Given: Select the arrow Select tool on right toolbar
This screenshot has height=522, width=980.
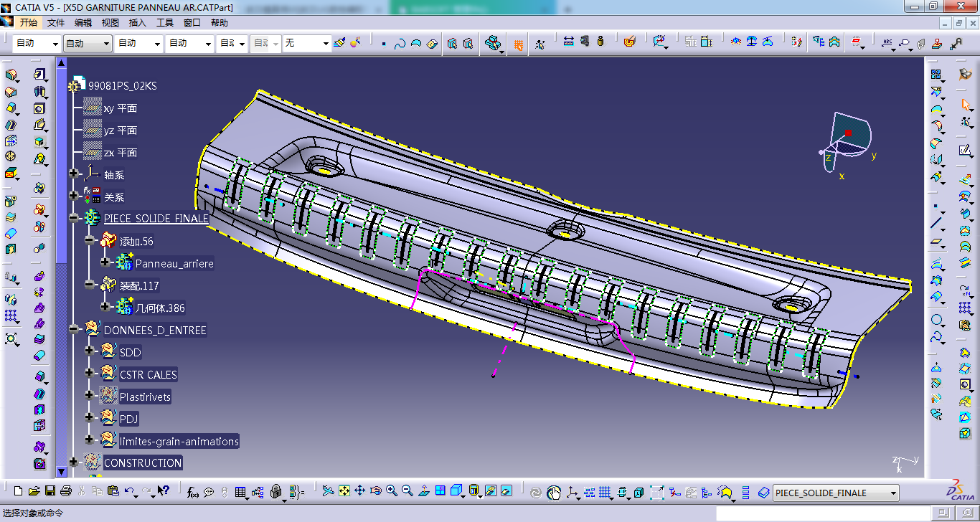Looking at the screenshot, I should (965, 105).
